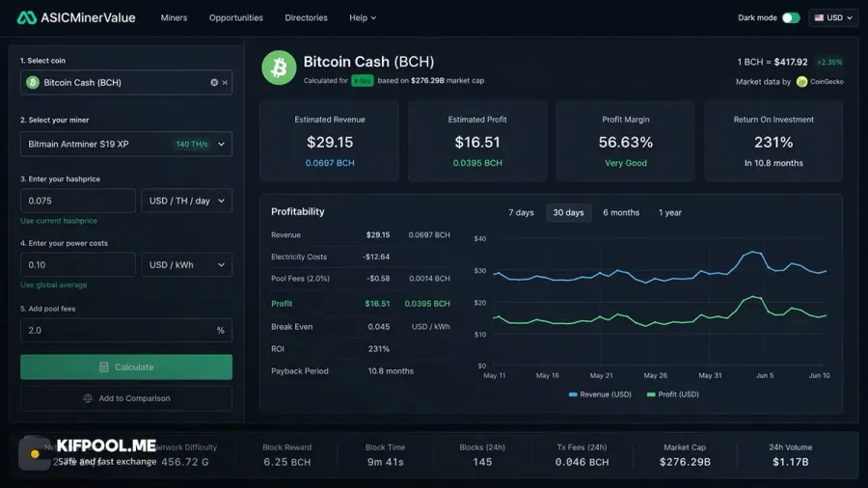Viewport: 868px width, 488px height.
Task: Click the calculator icon on Calculate button
Action: click(x=103, y=366)
